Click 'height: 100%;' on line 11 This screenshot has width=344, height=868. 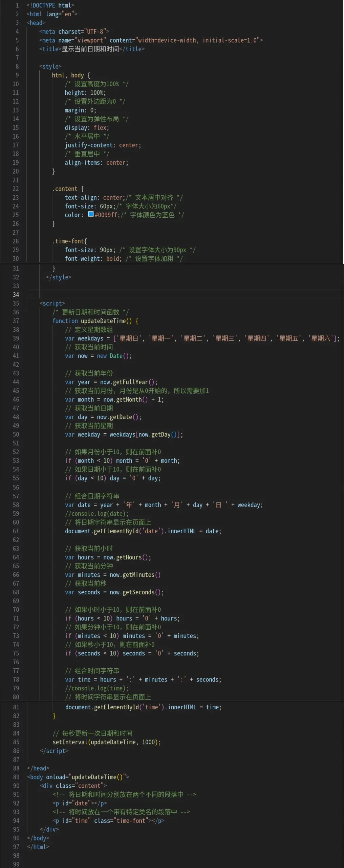tap(85, 93)
